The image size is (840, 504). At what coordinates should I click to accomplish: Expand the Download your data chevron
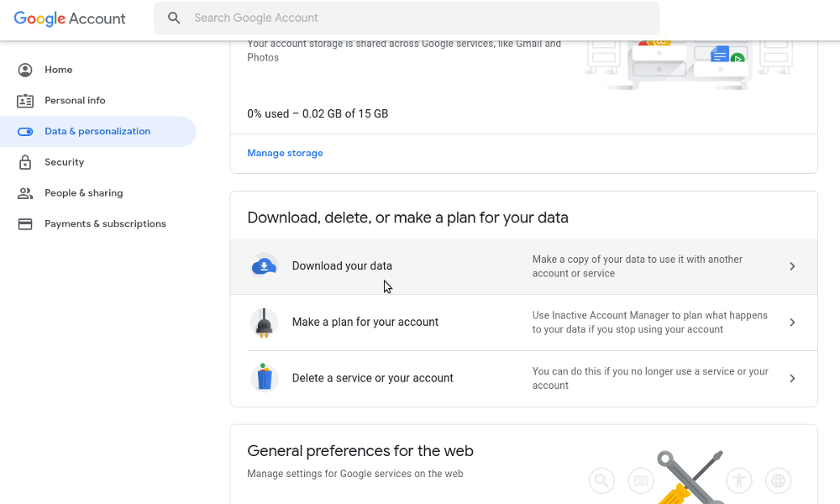click(792, 266)
